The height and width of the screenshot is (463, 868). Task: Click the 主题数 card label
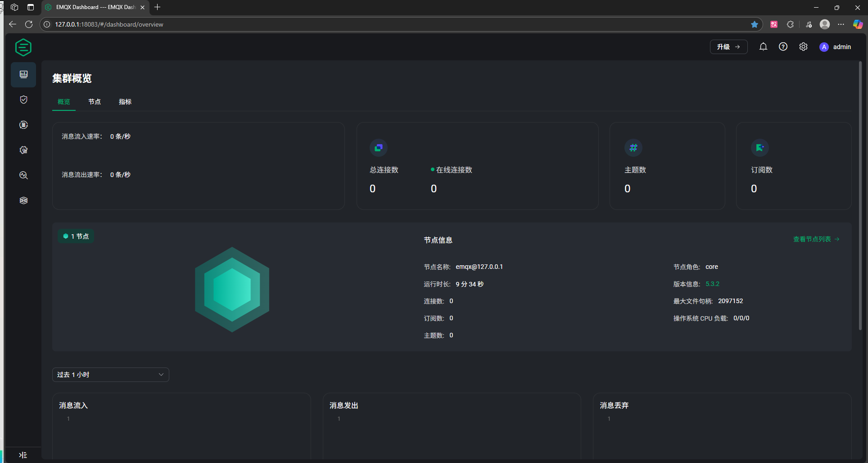click(x=635, y=170)
